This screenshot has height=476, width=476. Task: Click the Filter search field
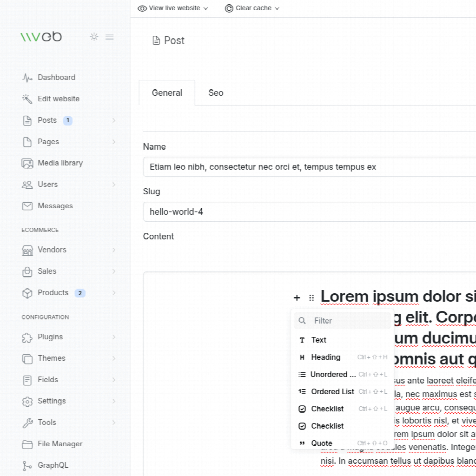(349, 321)
